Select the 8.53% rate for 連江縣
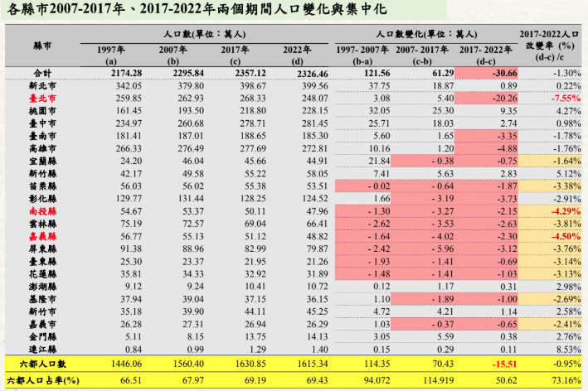This screenshot has height=391, width=588. click(x=568, y=350)
